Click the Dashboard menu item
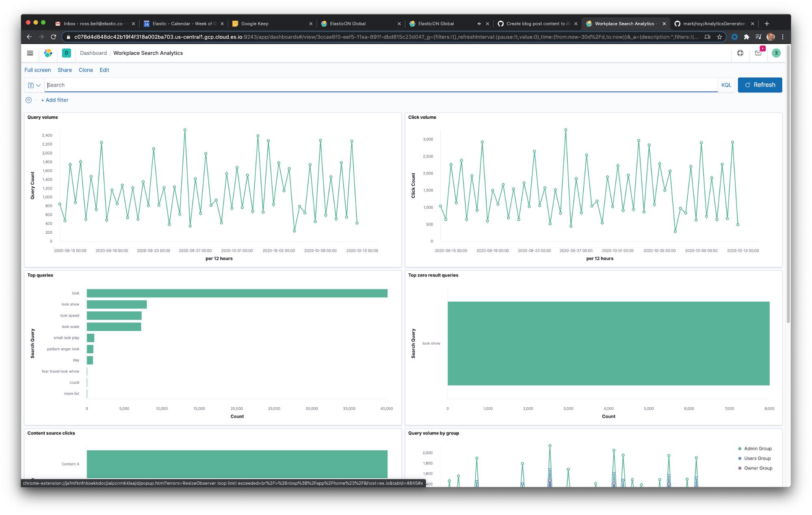 coord(92,53)
